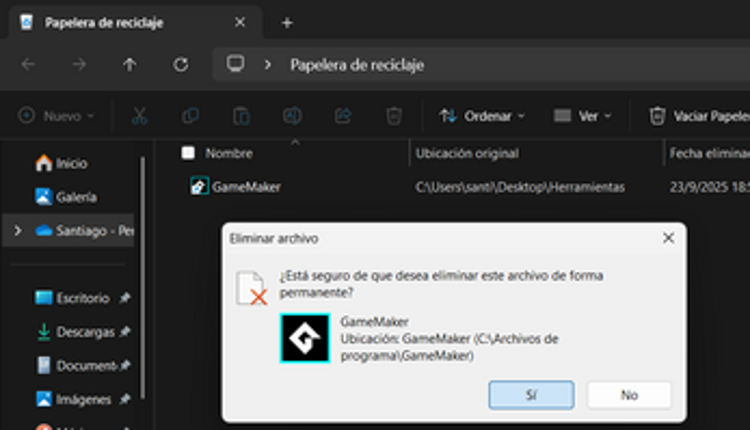Screen dimensions: 750x430
Task: Click the 23/9/2025 deletion date cell
Action: click(709, 187)
